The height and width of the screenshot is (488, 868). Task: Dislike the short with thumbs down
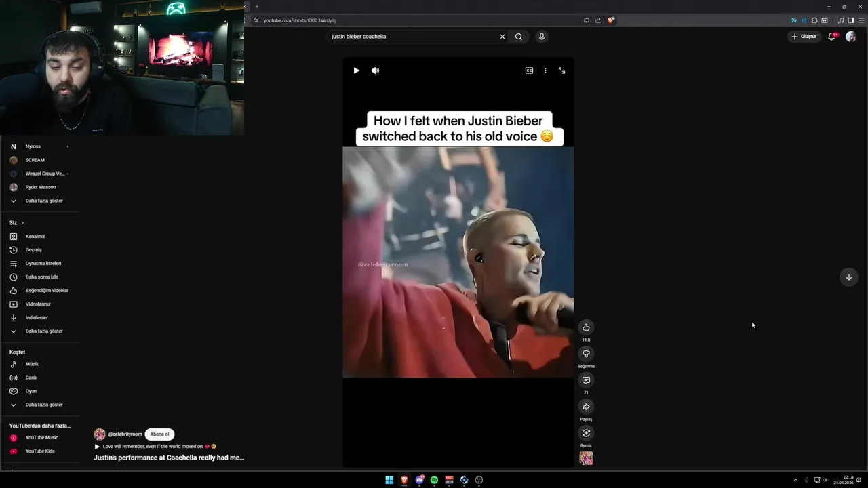586,354
